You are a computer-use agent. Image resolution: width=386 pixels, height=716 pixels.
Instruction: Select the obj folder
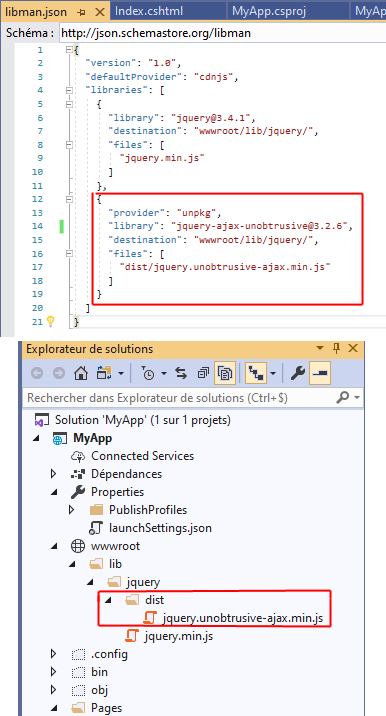pyautogui.click(x=100, y=690)
